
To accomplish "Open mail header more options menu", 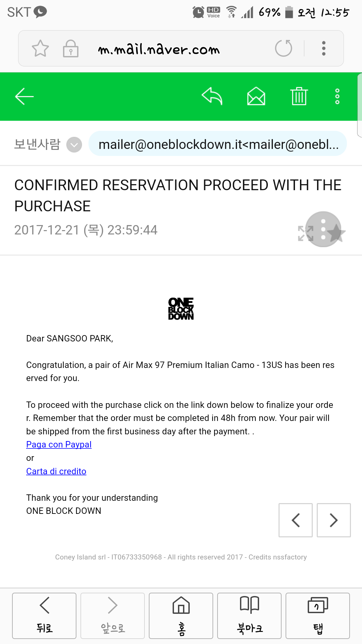I will [x=337, y=97].
